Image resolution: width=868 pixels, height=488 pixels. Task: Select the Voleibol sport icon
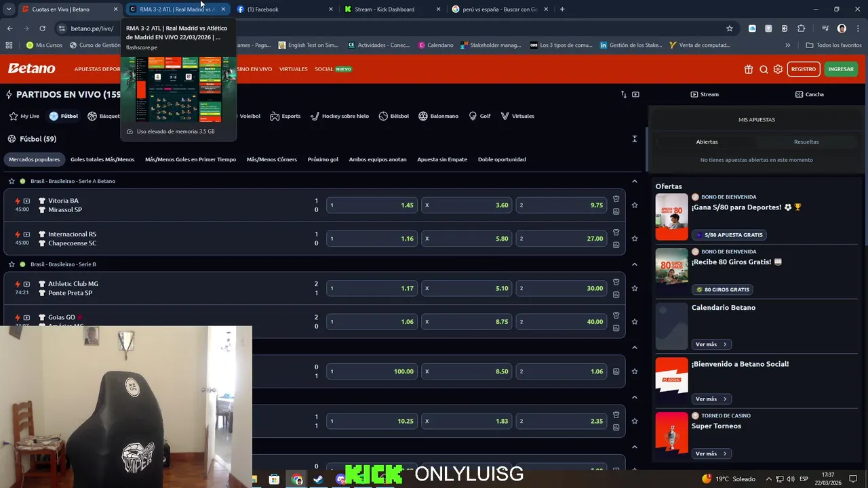250,116
